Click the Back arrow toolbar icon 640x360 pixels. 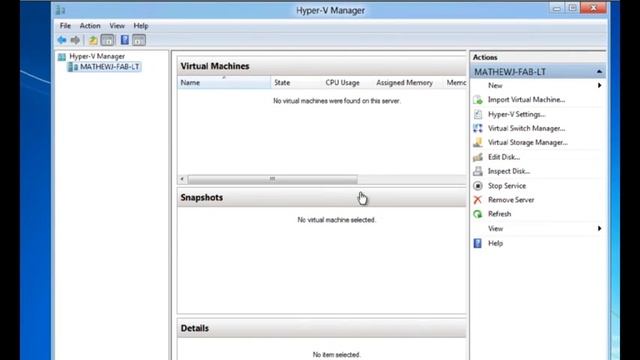62,40
